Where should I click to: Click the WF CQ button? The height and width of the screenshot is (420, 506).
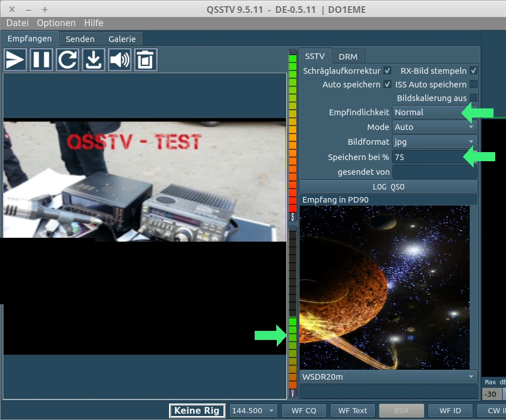[x=303, y=410]
